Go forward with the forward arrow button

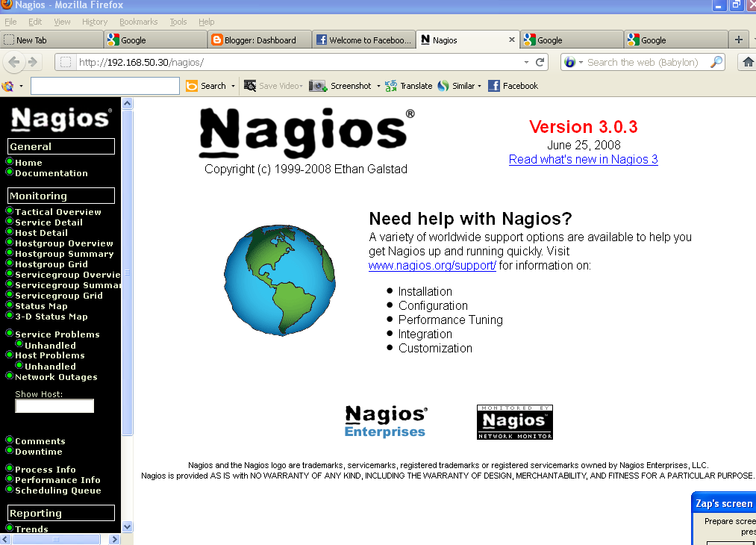pos(33,62)
